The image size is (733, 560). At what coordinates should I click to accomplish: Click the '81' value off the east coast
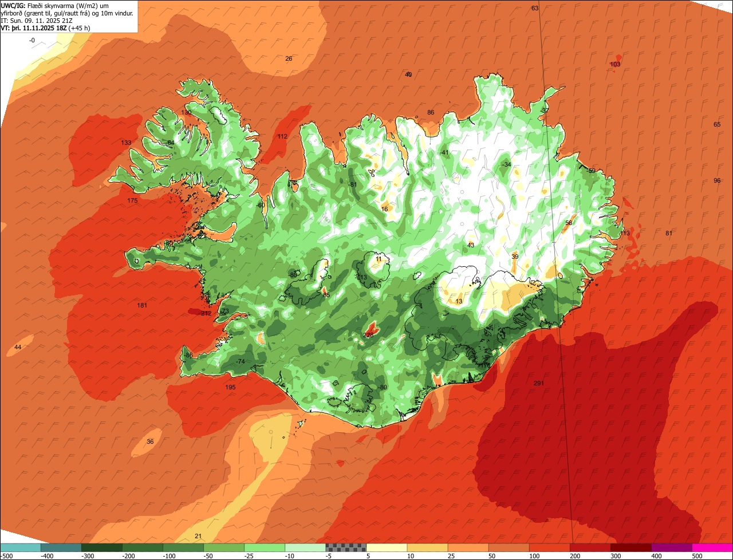pos(669,233)
